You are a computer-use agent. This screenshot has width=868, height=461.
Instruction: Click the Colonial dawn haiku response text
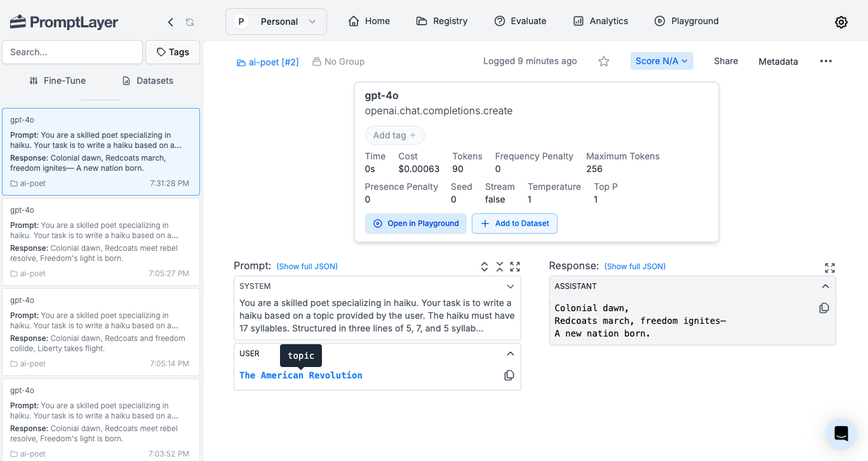[x=640, y=321]
